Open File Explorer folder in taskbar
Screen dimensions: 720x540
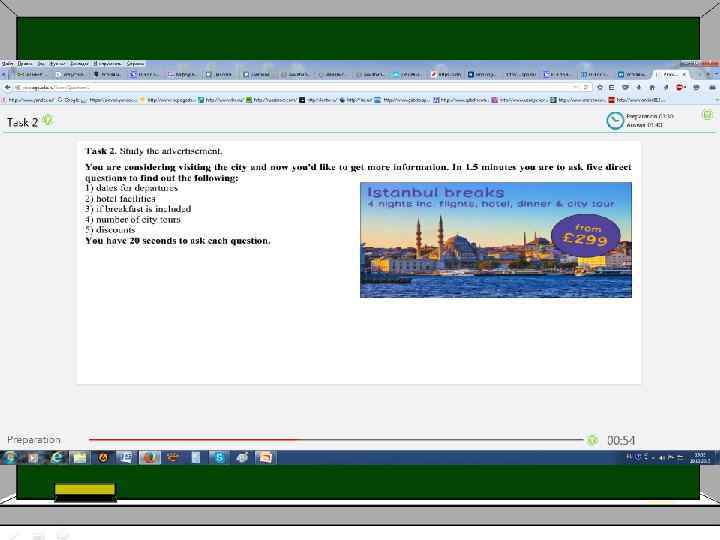[x=80, y=457]
